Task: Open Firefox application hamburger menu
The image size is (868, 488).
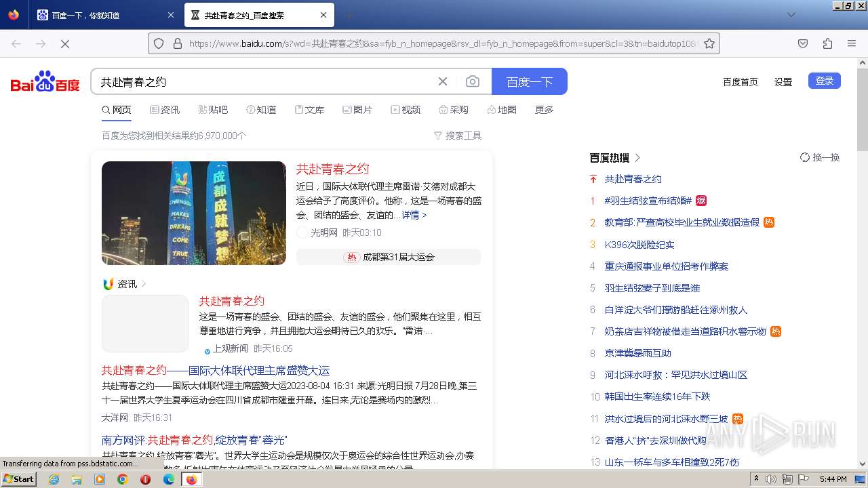Action: tap(852, 43)
